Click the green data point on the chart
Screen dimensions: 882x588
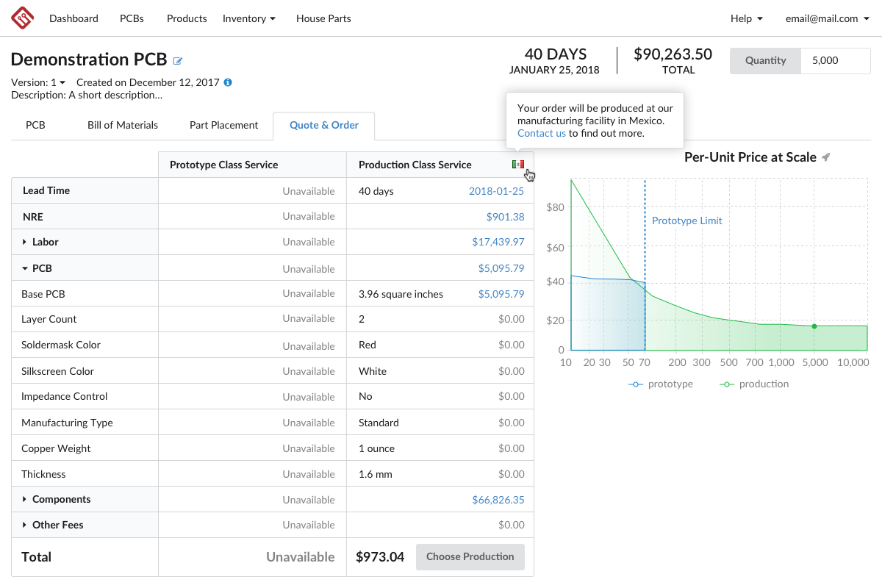[x=814, y=326]
